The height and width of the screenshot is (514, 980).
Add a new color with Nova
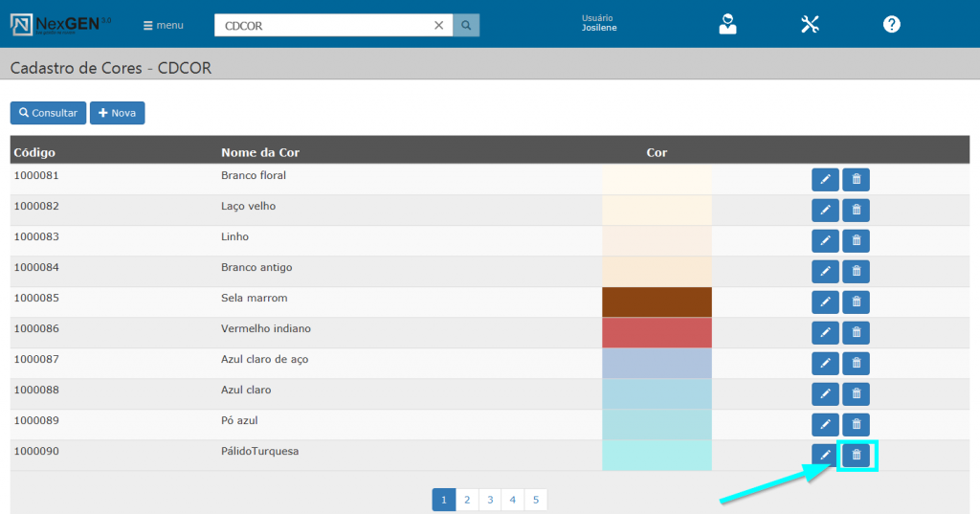point(117,113)
